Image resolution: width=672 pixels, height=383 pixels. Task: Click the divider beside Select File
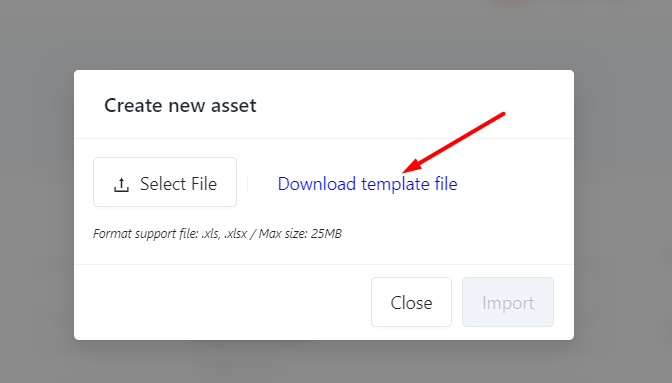coord(247,184)
